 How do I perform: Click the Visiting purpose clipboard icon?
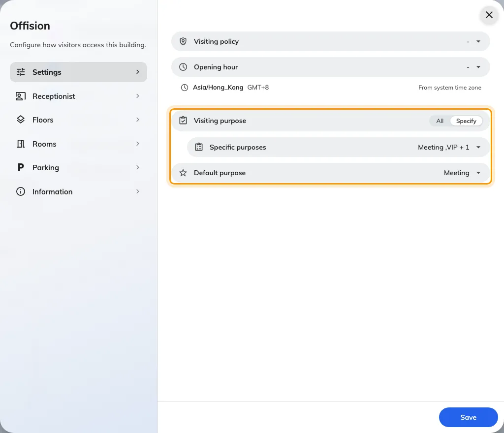(x=183, y=121)
